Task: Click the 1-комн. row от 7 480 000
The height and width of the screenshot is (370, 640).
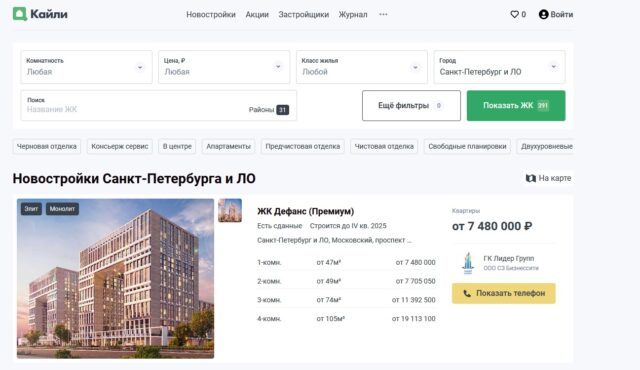Action: point(346,262)
